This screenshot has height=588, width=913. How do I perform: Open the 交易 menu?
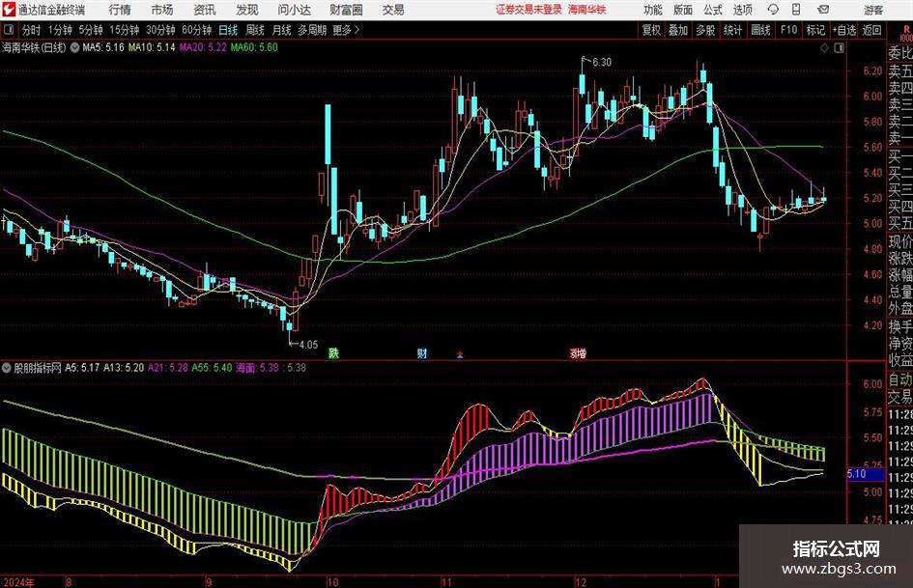[x=393, y=10]
